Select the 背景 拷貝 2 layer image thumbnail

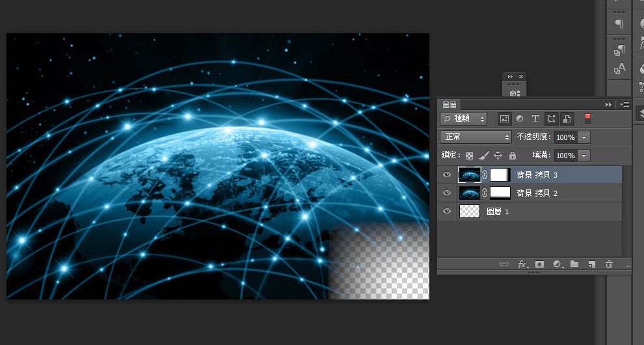pyautogui.click(x=470, y=193)
